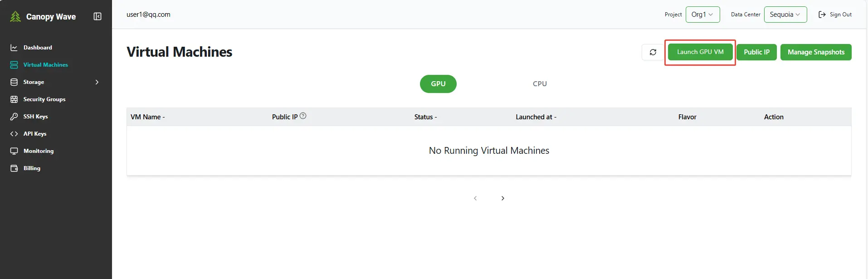Open Monitoring in the sidebar
868x279 pixels.
38,151
